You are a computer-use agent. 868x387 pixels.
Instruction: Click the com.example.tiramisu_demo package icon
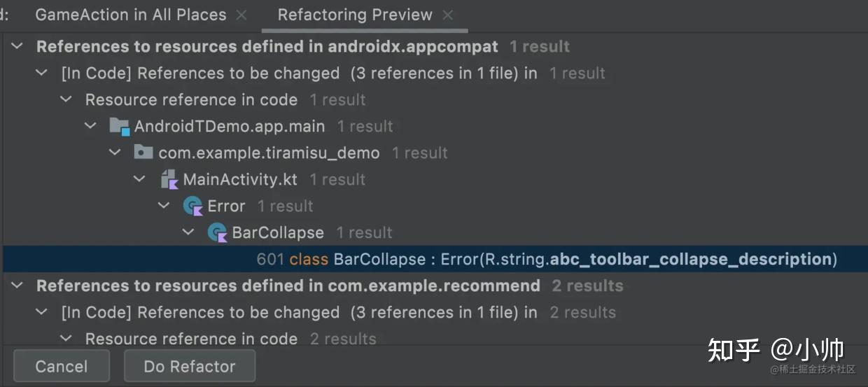coord(143,153)
